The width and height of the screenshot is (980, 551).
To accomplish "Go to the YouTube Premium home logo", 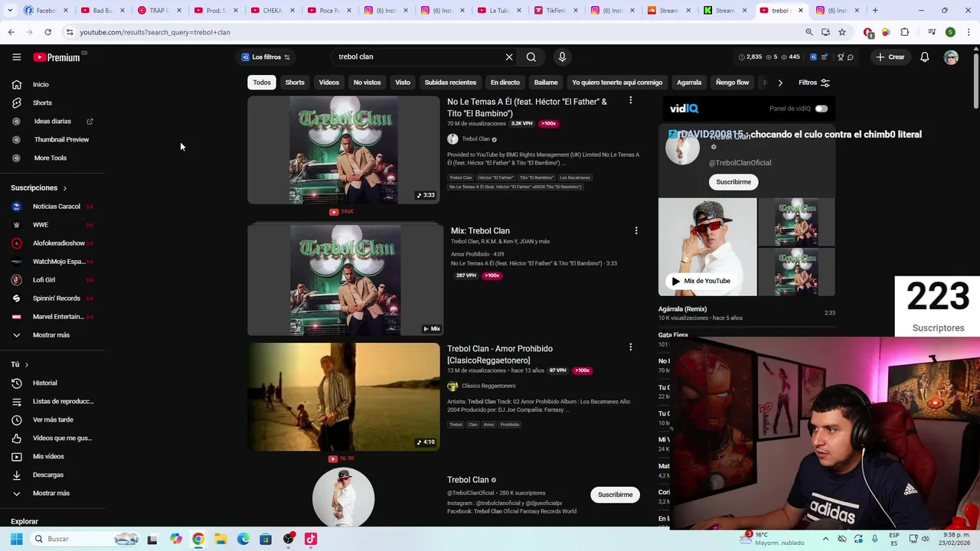I will tap(57, 57).
